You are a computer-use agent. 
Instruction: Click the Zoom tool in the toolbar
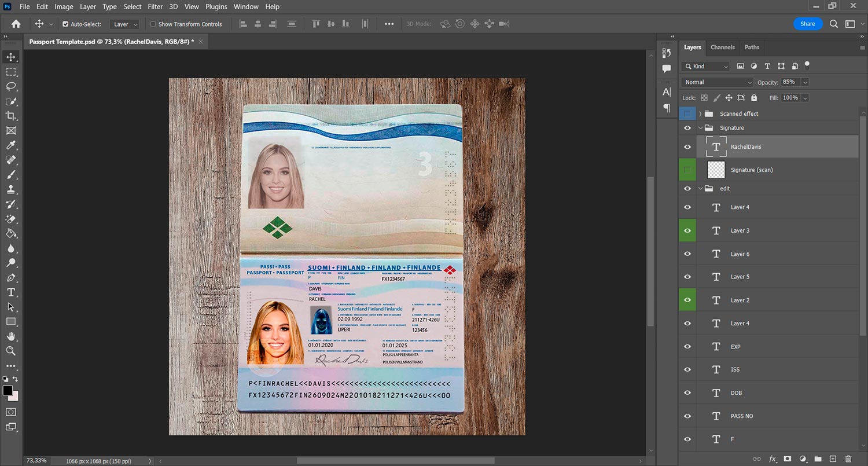11,351
